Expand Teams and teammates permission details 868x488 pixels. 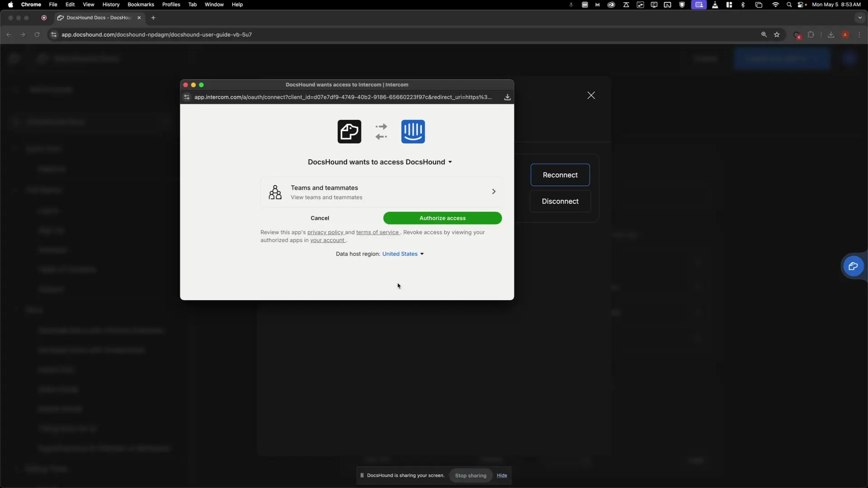pyautogui.click(x=382, y=192)
